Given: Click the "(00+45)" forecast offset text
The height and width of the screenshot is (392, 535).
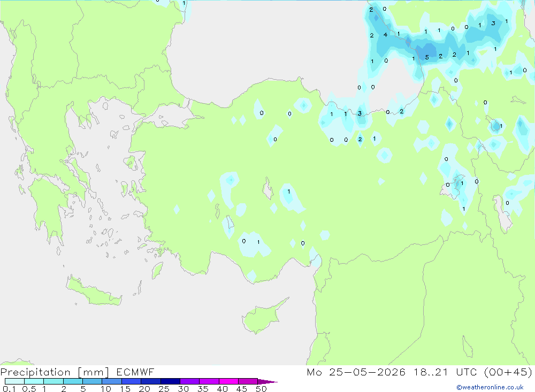Looking at the screenshot, I should (x=508, y=372).
